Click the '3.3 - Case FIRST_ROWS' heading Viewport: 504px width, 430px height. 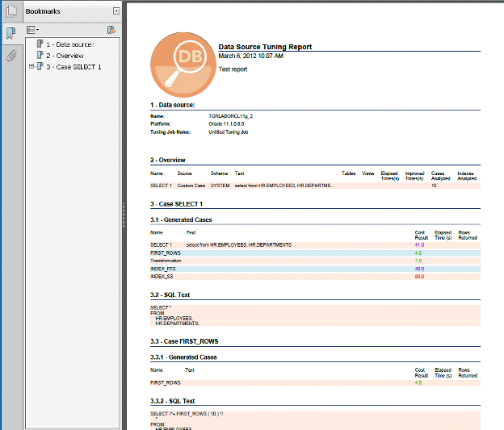coord(184,341)
